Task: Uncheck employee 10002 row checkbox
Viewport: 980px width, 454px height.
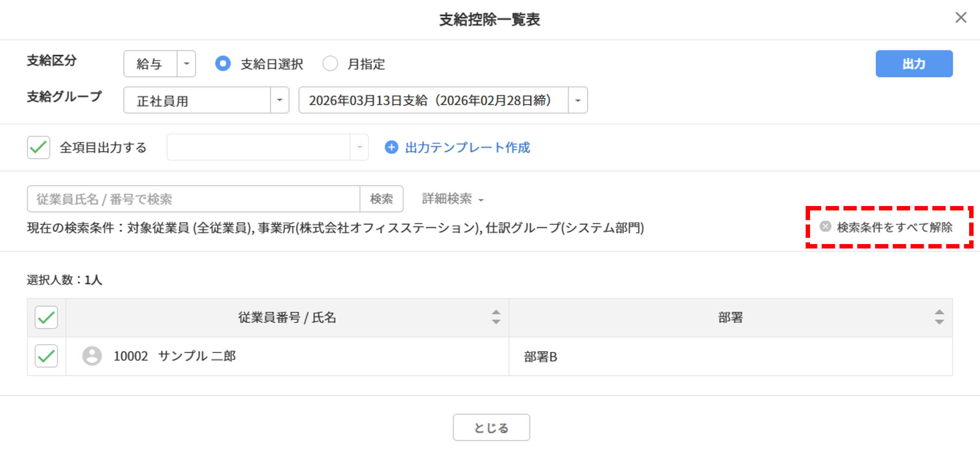Action: [x=46, y=356]
